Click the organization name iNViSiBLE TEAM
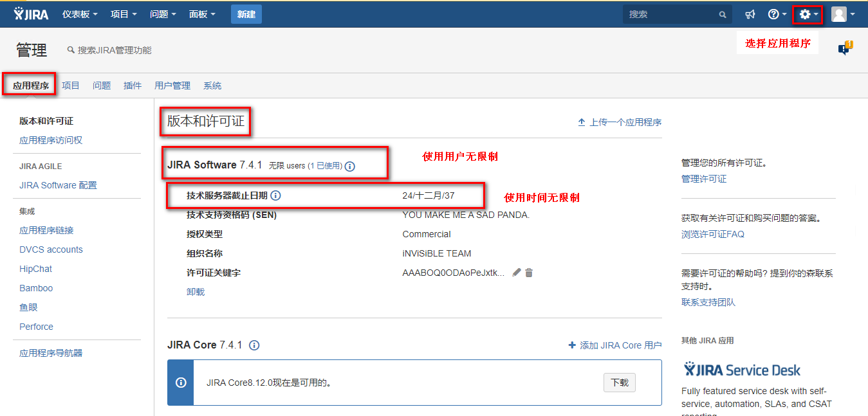The image size is (868, 416). point(437,253)
